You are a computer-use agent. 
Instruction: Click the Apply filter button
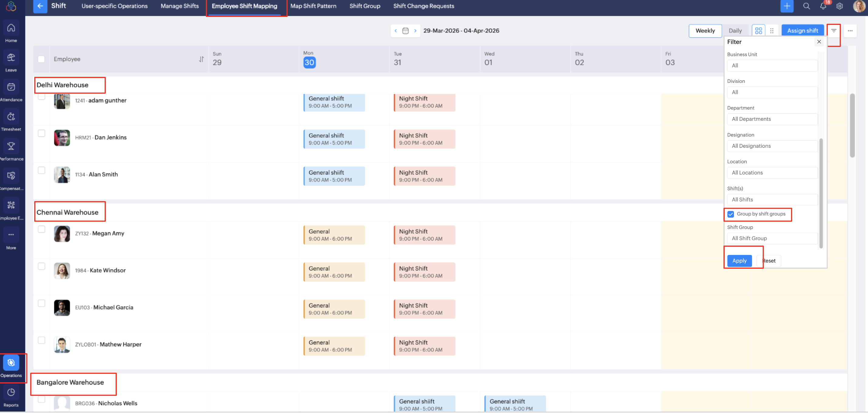[x=739, y=261]
